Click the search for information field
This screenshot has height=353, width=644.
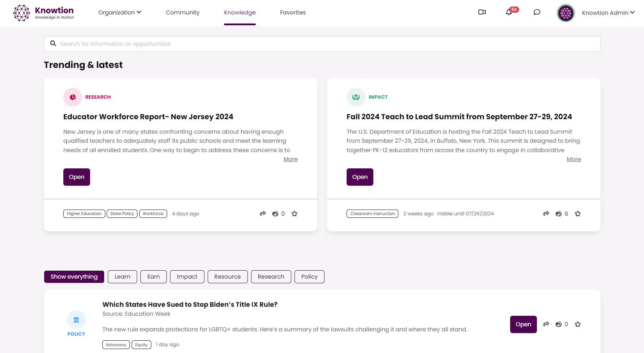(322, 44)
